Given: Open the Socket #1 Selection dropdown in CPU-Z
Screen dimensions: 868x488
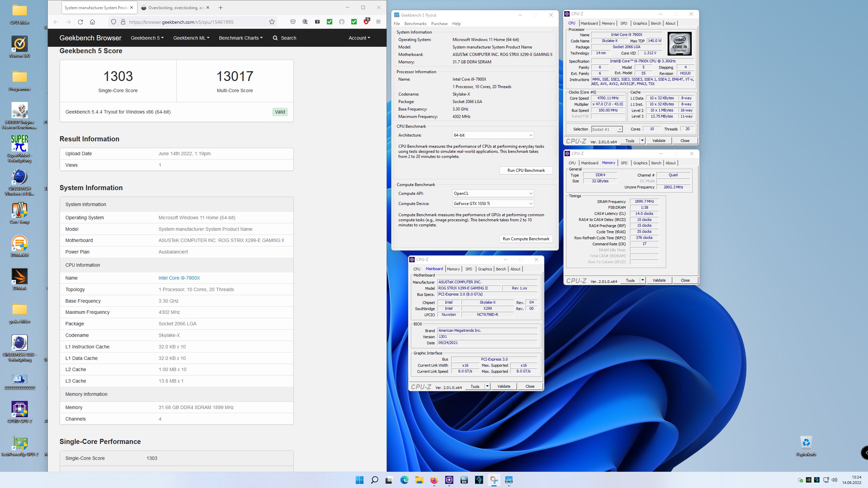Looking at the screenshot, I should click(x=607, y=129).
